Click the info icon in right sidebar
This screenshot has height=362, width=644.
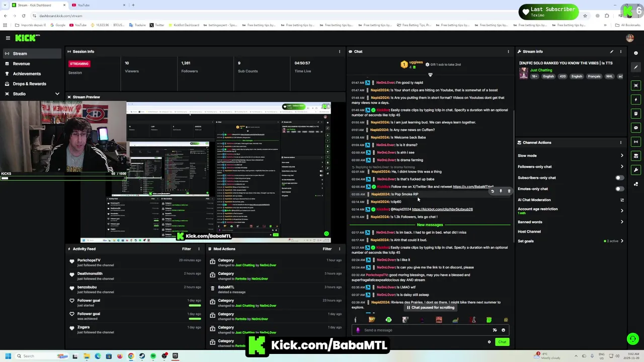click(x=636, y=53)
